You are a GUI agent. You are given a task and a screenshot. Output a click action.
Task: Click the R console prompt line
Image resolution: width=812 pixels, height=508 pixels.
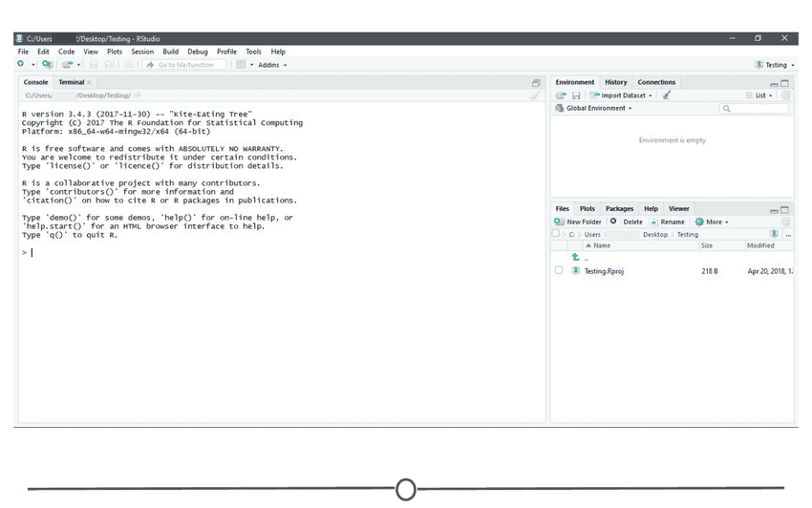click(x=282, y=252)
